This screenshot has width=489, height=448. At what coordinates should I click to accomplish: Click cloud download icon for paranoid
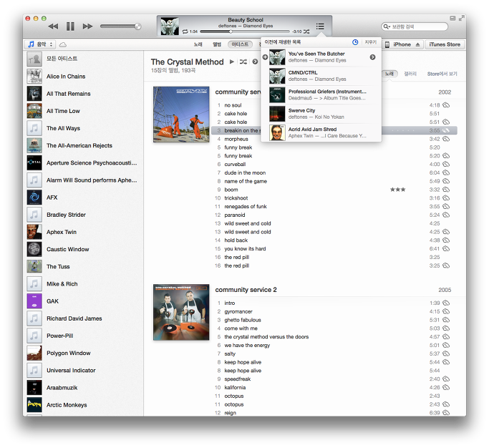pyautogui.click(x=446, y=215)
